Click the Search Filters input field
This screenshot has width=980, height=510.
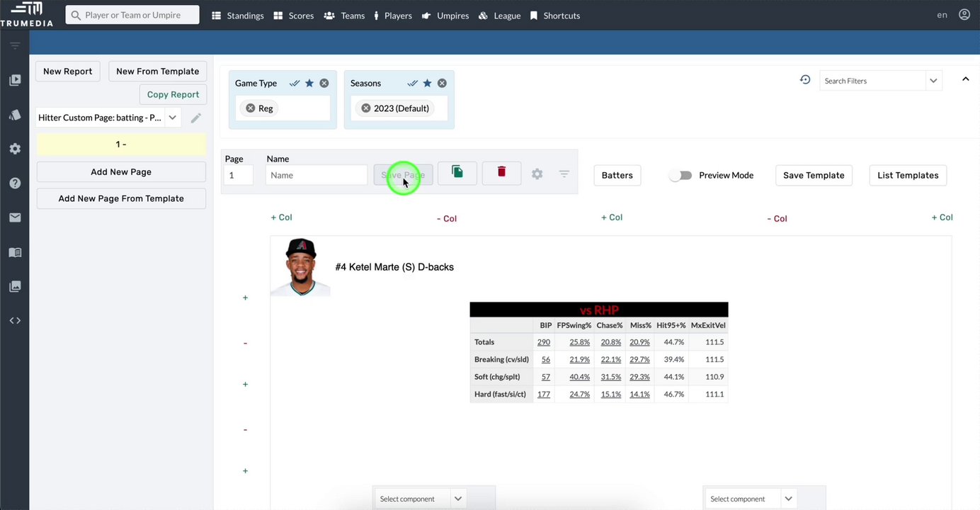[872, 81]
